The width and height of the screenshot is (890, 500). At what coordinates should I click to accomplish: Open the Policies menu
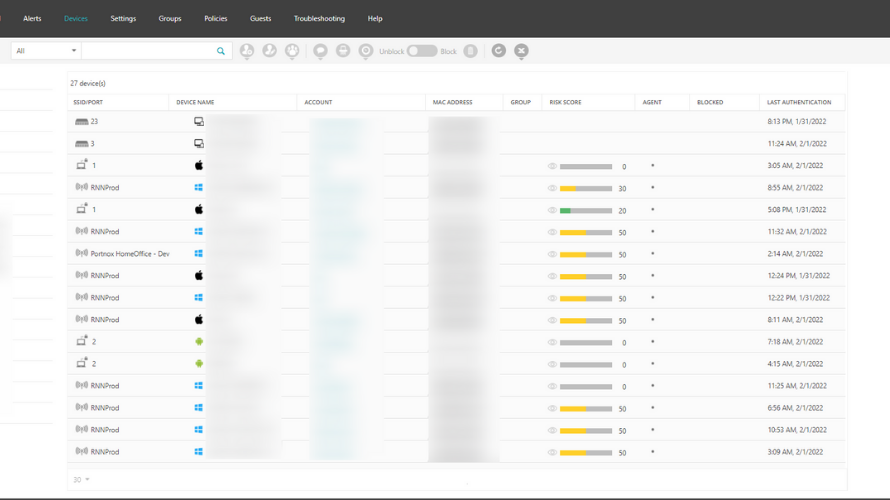(x=215, y=19)
